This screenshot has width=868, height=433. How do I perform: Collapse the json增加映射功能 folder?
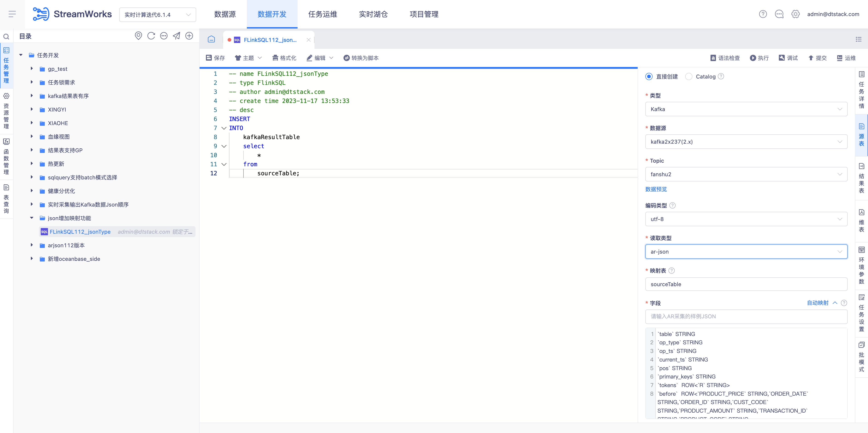tap(32, 218)
